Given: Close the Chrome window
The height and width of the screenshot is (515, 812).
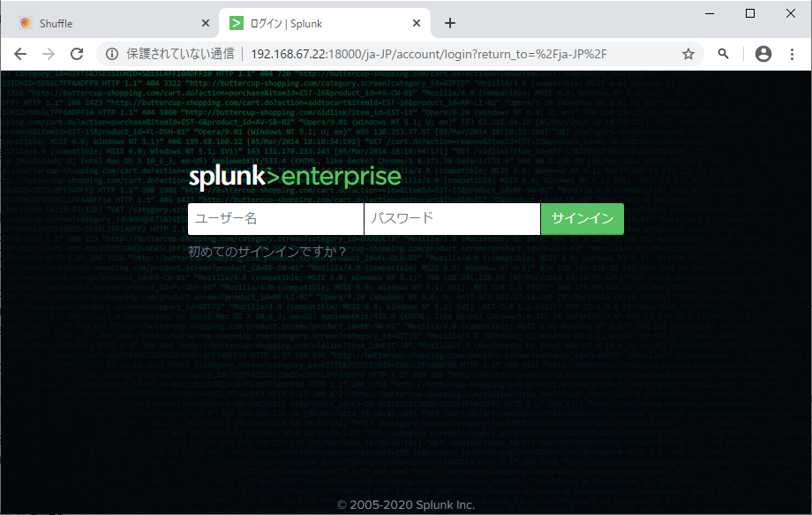Looking at the screenshot, I should click(790, 13).
